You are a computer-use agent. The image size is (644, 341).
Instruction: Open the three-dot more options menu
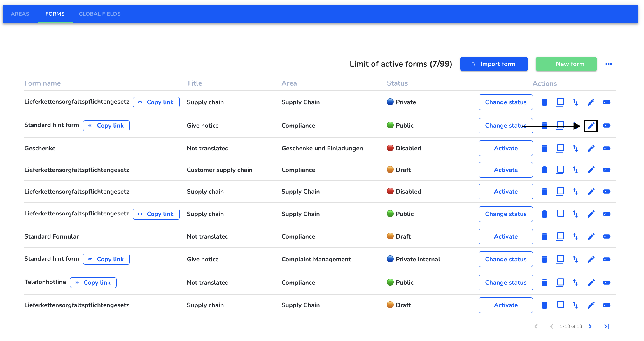click(x=608, y=64)
